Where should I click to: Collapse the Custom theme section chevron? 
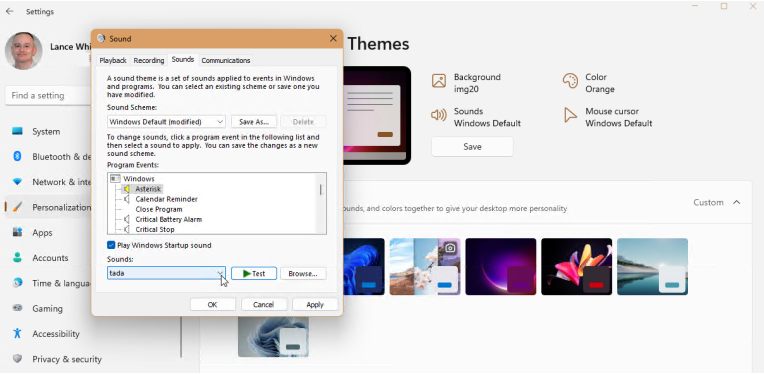tap(736, 202)
